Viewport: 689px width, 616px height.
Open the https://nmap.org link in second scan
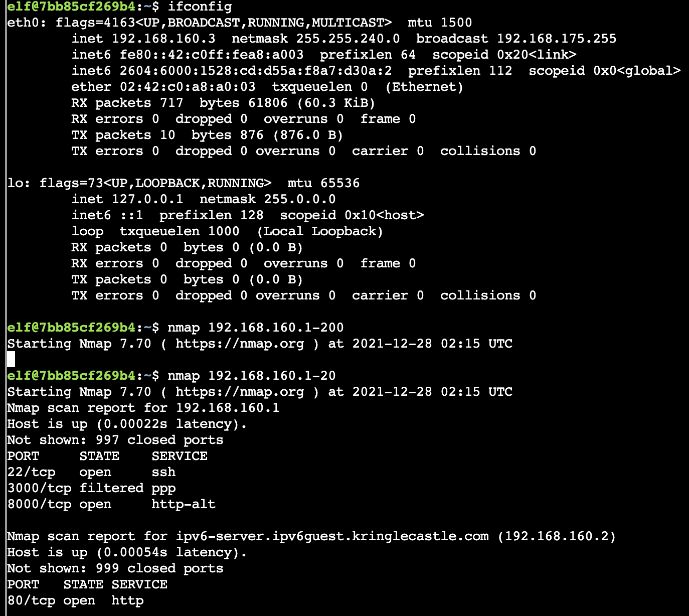pyautogui.click(x=240, y=392)
